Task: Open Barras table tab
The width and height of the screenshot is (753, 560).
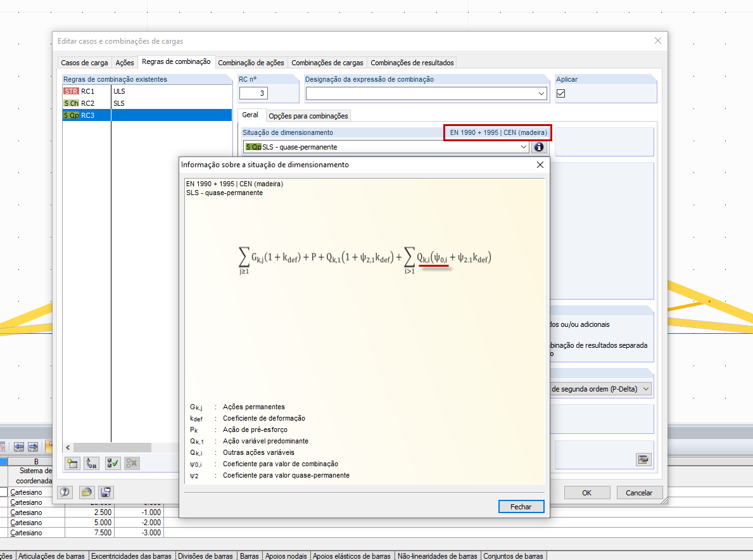Action: tap(250, 556)
